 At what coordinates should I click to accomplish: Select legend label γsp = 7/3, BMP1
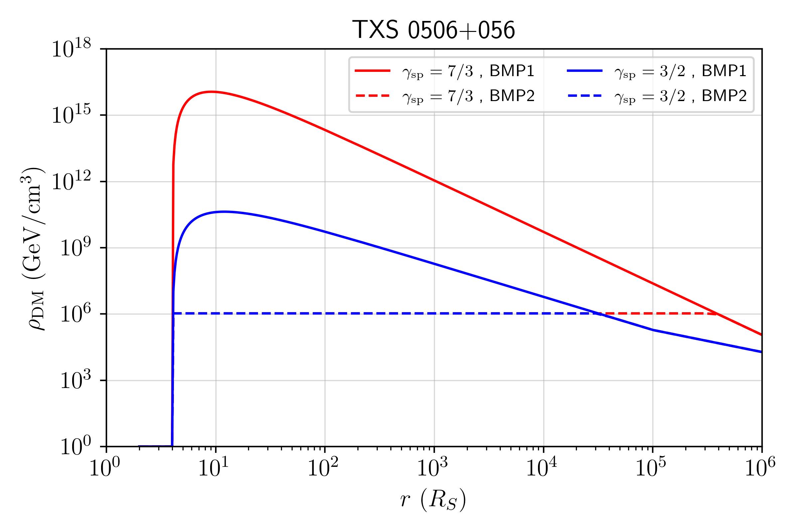468,71
